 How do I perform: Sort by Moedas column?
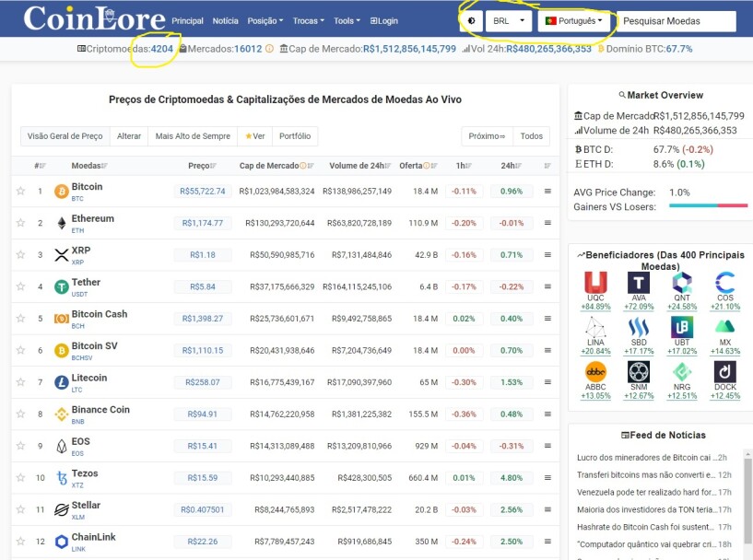click(x=89, y=166)
